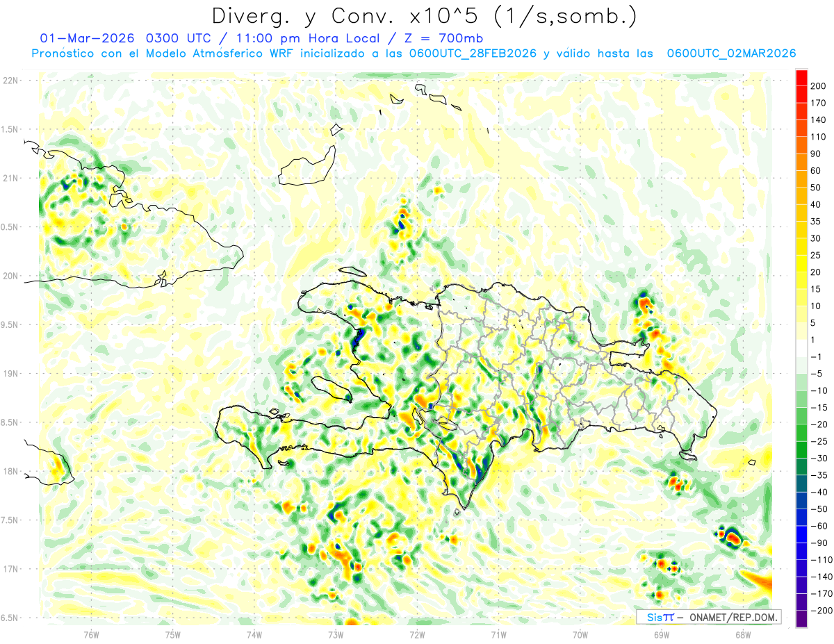Click the '70W' longitude axis label
Screen dimensions: 834x644
click(x=580, y=634)
